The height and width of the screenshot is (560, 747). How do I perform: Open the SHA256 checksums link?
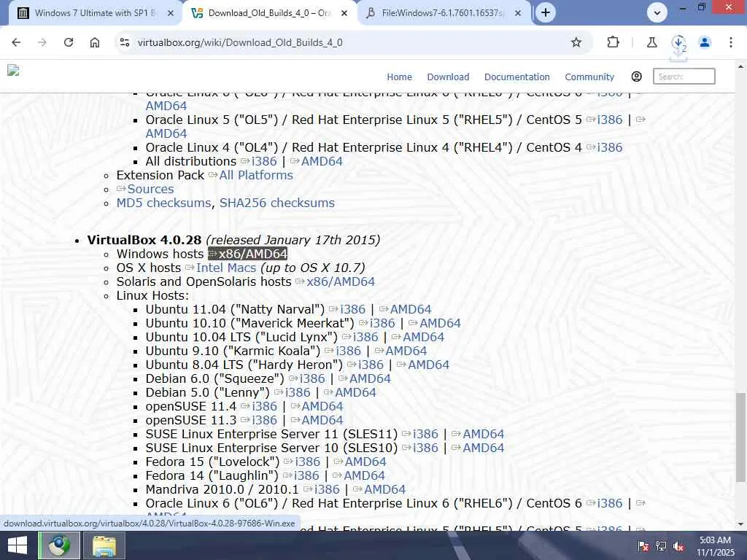coord(276,203)
